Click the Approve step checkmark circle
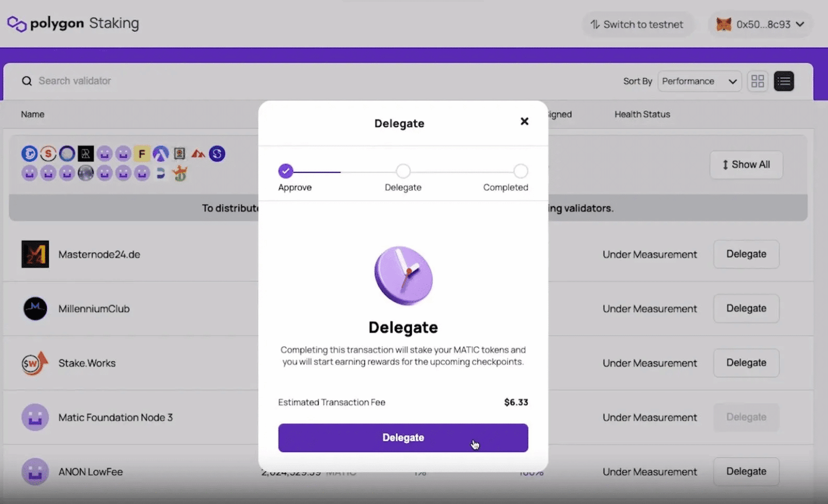 click(286, 171)
